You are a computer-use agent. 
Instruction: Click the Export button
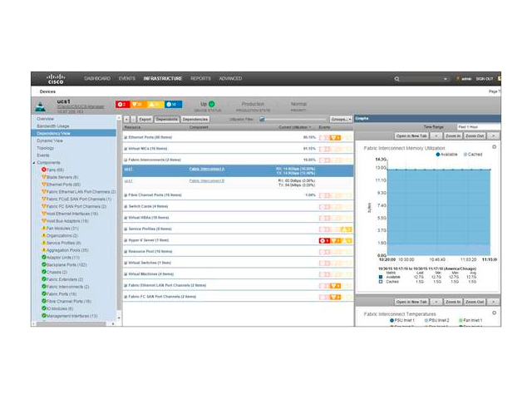(x=143, y=119)
